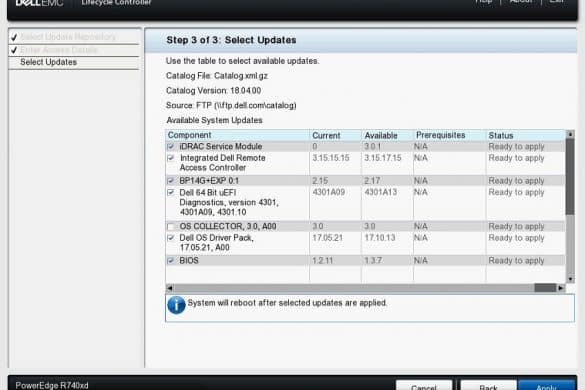Click available version 3.15.17.15 cell
The height and width of the screenshot is (390, 585).
(383, 158)
